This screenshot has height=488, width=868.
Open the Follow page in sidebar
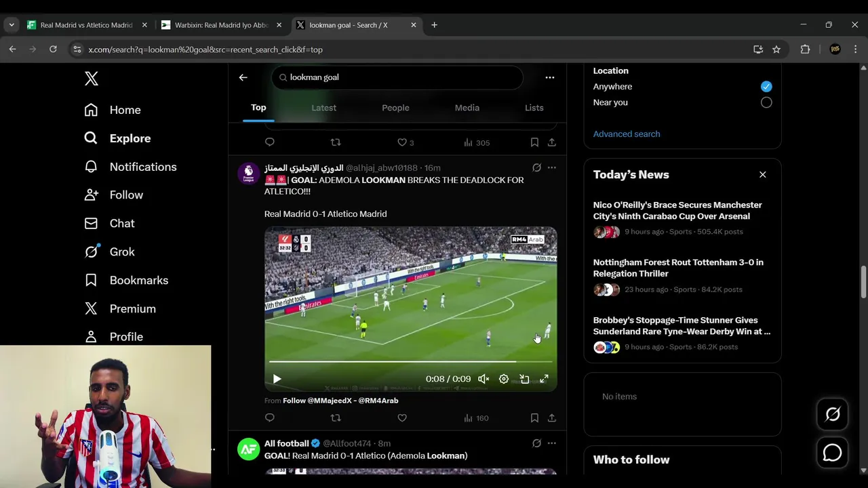click(113, 195)
